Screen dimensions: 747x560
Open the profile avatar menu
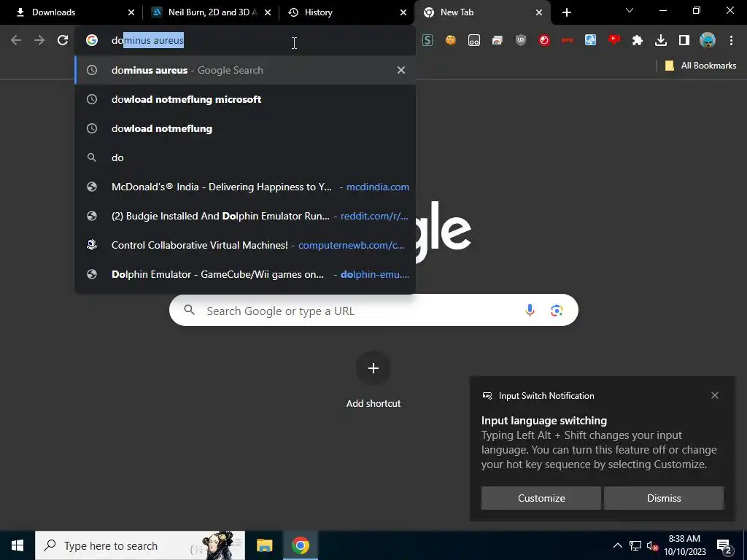(708, 41)
